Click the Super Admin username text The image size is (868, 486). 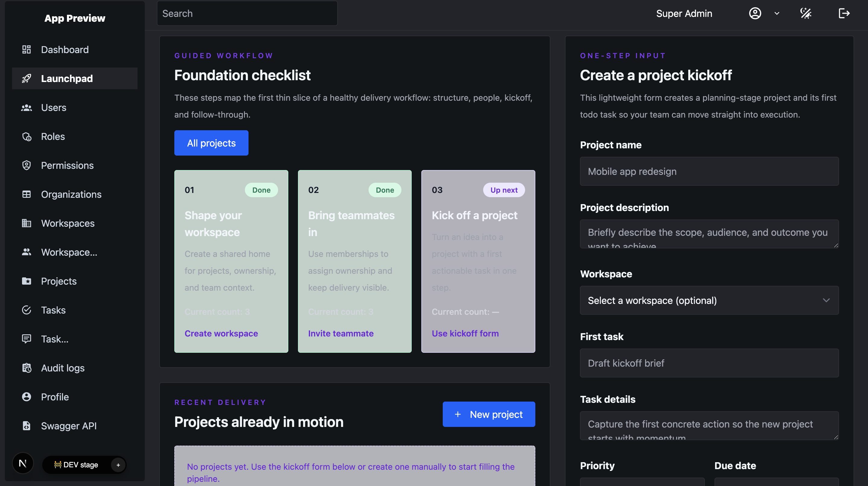coord(684,14)
